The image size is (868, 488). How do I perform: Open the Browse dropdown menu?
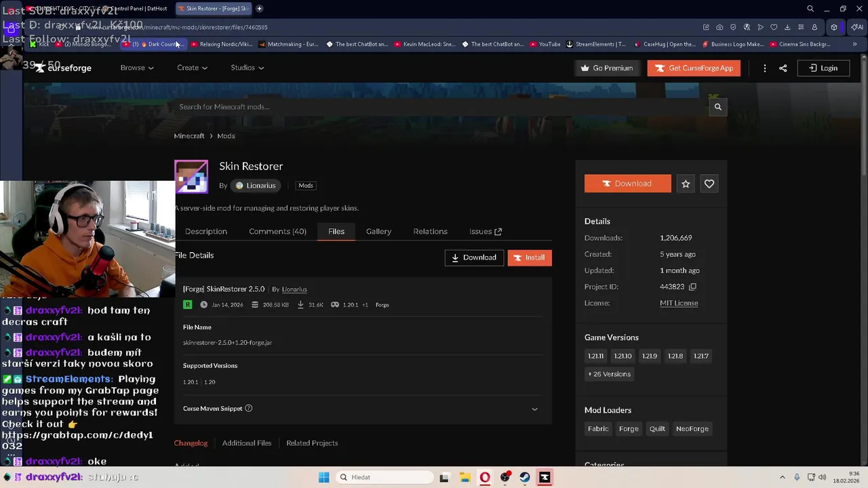[x=137, y=68]
